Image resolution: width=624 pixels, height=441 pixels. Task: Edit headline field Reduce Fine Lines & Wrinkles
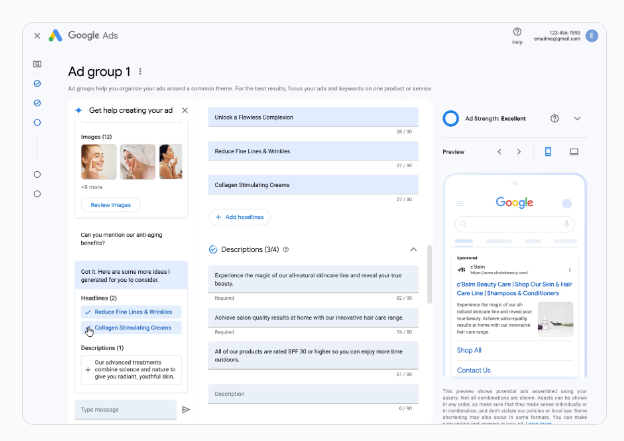coord(313,151)
